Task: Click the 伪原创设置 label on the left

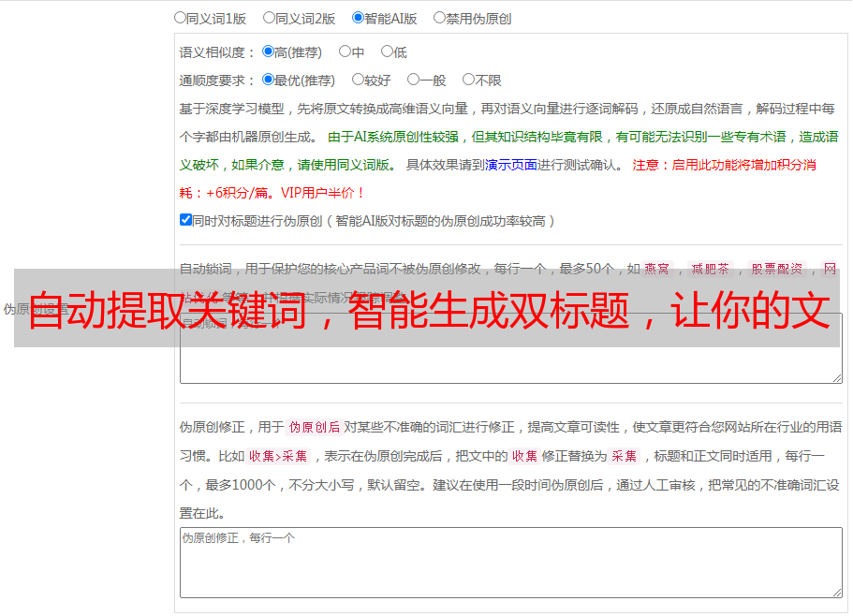Action: click(36, 309)
